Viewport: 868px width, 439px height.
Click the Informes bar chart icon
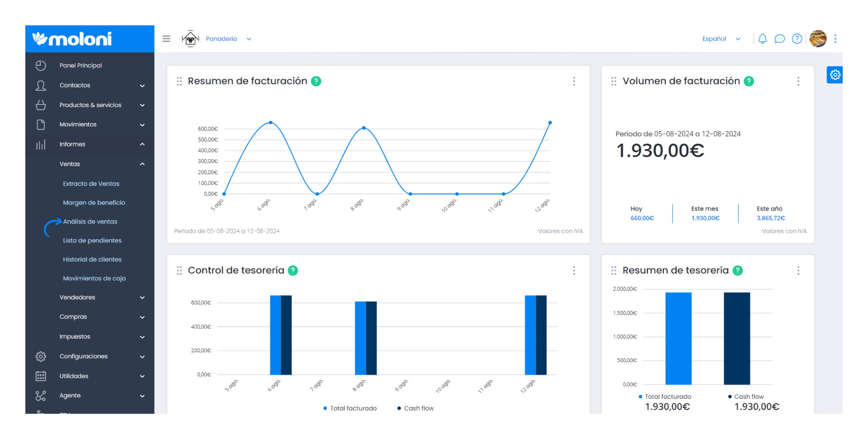(41, 145)
